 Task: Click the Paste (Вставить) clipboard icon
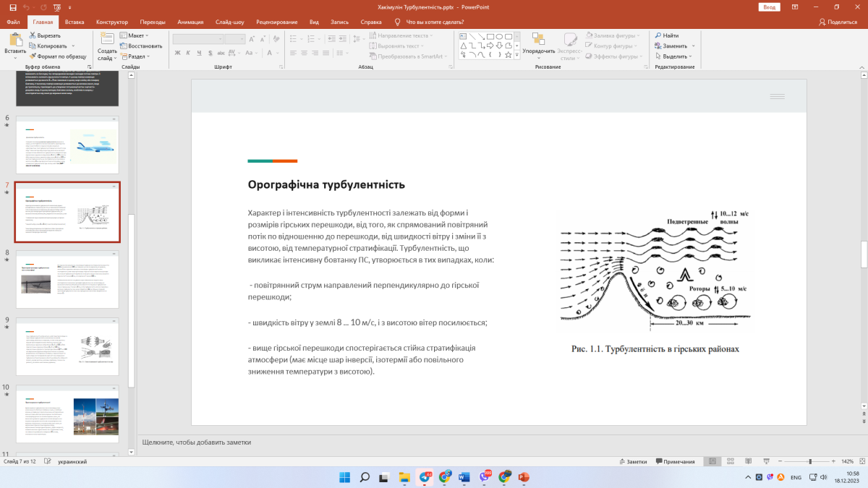[x=14, y=40]
